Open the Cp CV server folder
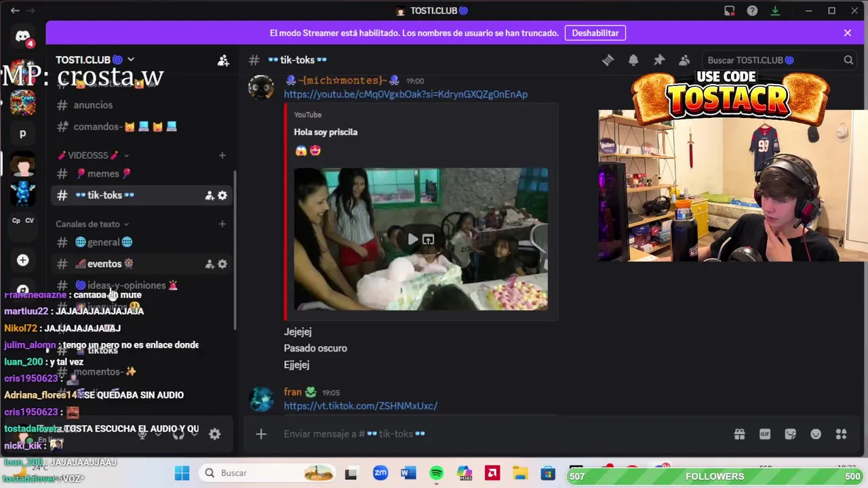Image resolution: width=868 pixels, height=488 pixels. click(22, 220)
